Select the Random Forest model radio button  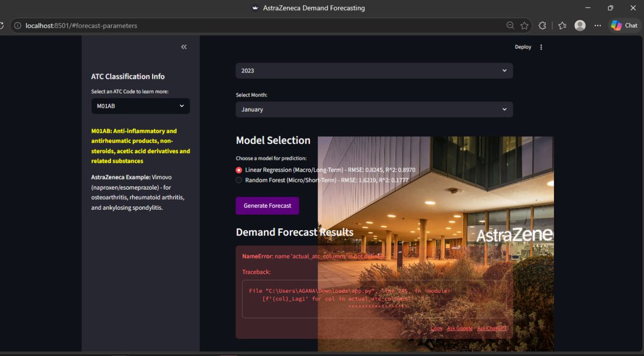click(239, 180)
